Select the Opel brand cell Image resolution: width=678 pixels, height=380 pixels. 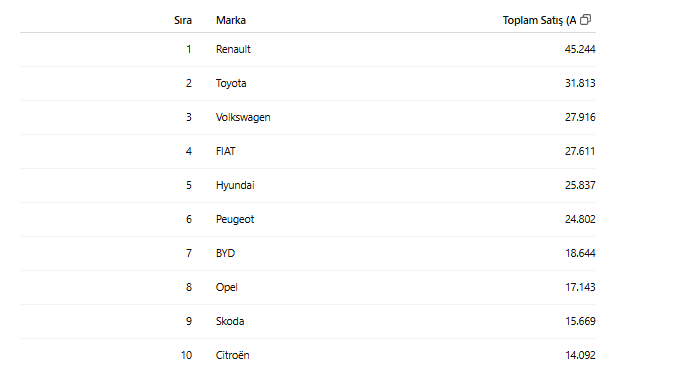227,287
